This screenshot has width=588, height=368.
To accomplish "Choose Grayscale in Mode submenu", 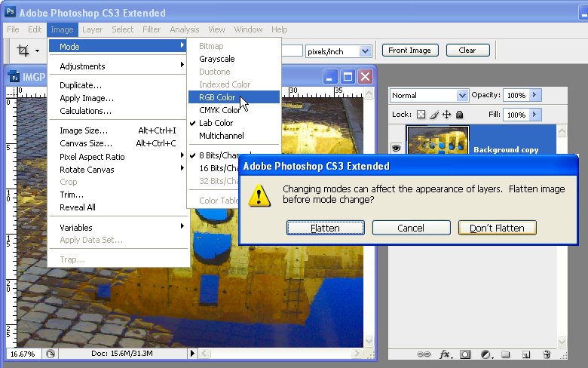I will coord(234,59).
